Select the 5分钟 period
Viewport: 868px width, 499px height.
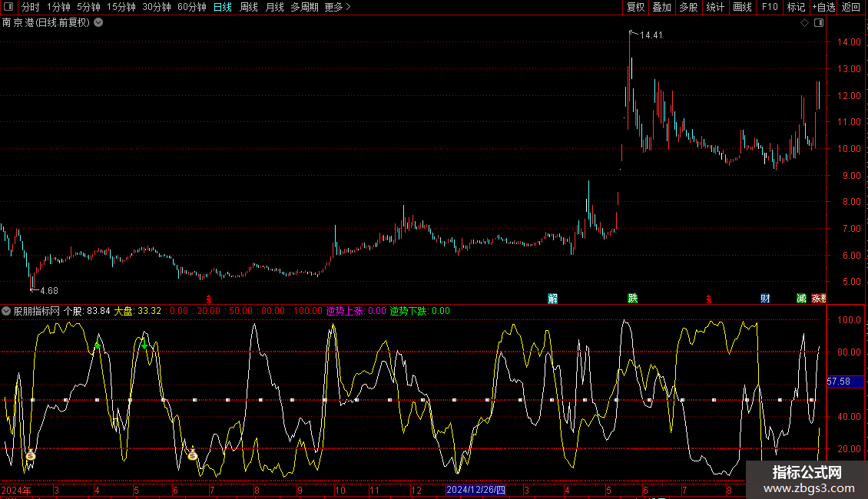click(88, 7)
